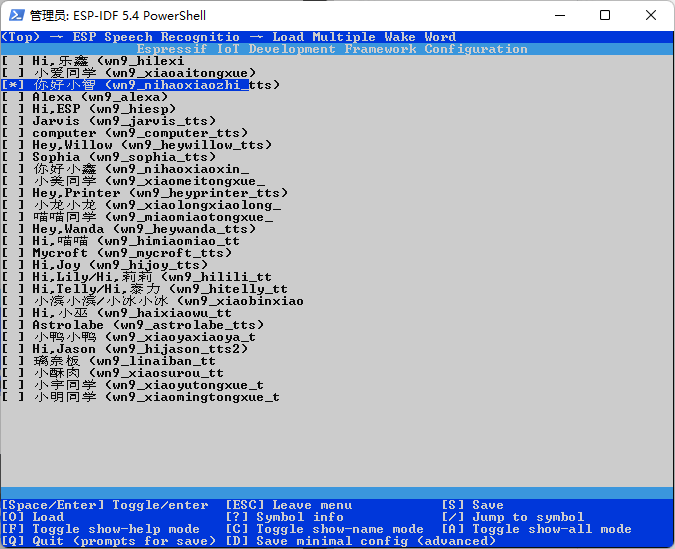Check the Jarvis wn9_jarvis_tts option
Screen dimensions: 675x549
[x=12, y=121]
